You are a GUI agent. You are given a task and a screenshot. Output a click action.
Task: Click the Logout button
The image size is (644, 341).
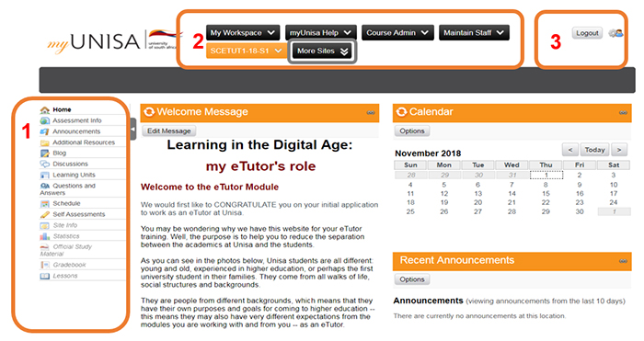587,33
